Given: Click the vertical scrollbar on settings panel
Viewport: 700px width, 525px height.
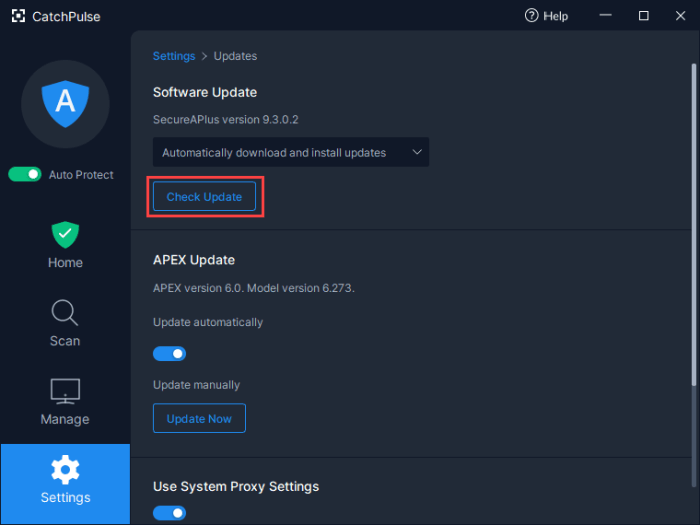Looking at the screenshot, I should pyautogui.click(x=694, y=220).
